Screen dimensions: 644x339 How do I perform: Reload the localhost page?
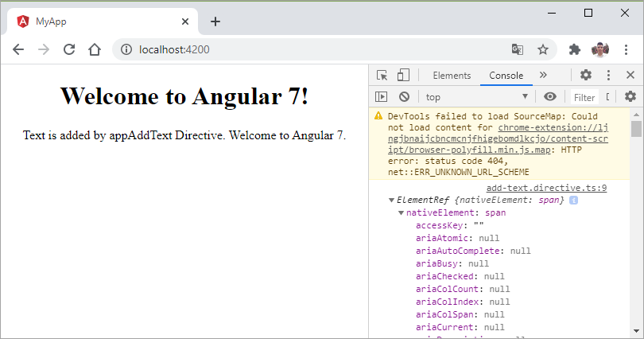point(69,49)
